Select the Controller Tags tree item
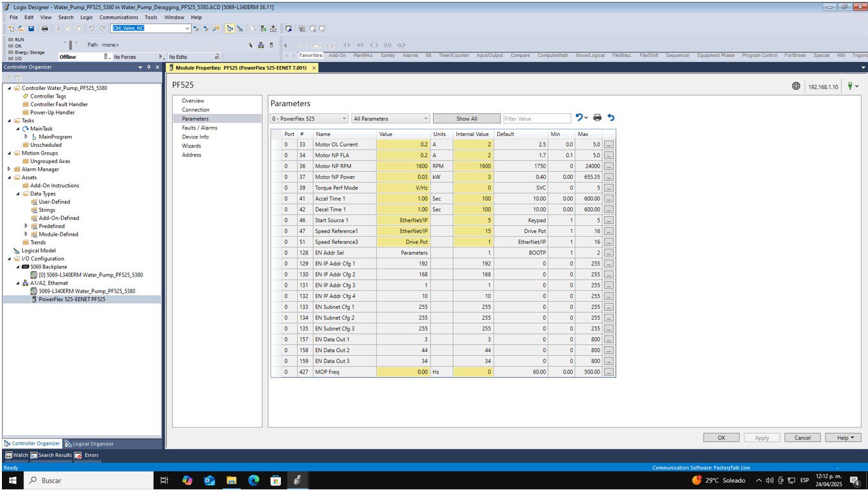 [x=48, y=96]
